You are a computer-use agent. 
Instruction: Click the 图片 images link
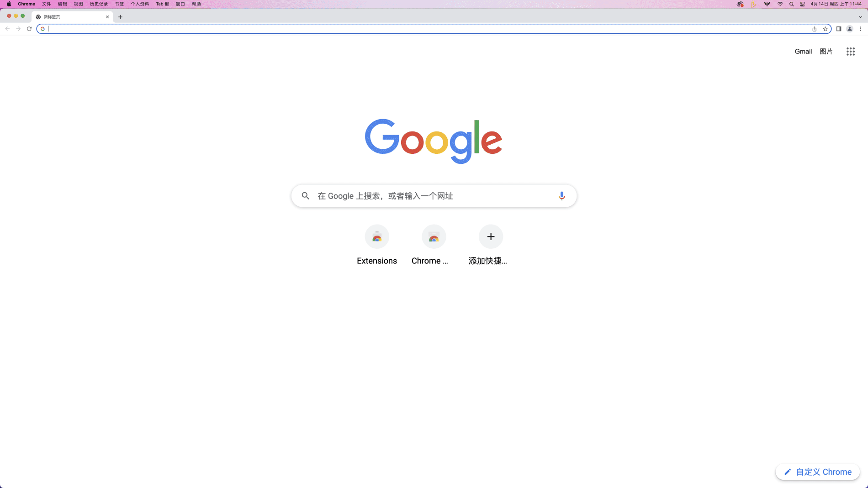point(826,52)
